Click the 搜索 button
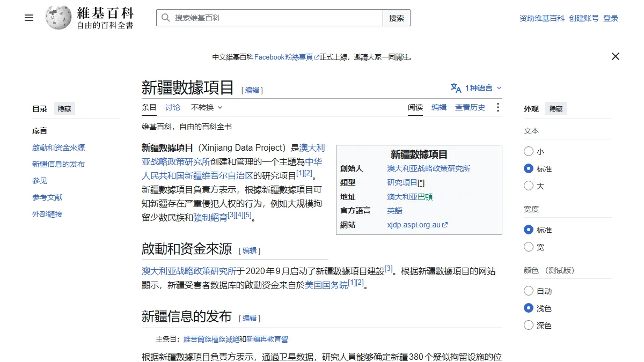The height and width of the screenshot is (362, 644). (x=397, y=18)
